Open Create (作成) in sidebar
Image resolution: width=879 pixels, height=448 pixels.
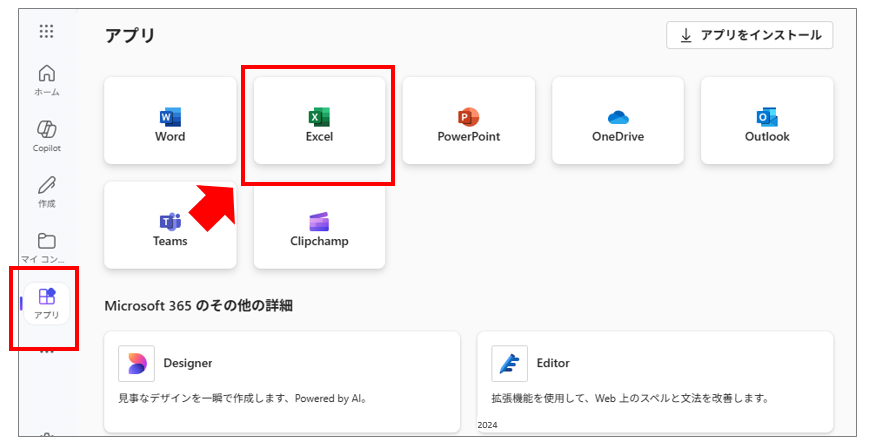pyautogui.click(x=47, y=192)
